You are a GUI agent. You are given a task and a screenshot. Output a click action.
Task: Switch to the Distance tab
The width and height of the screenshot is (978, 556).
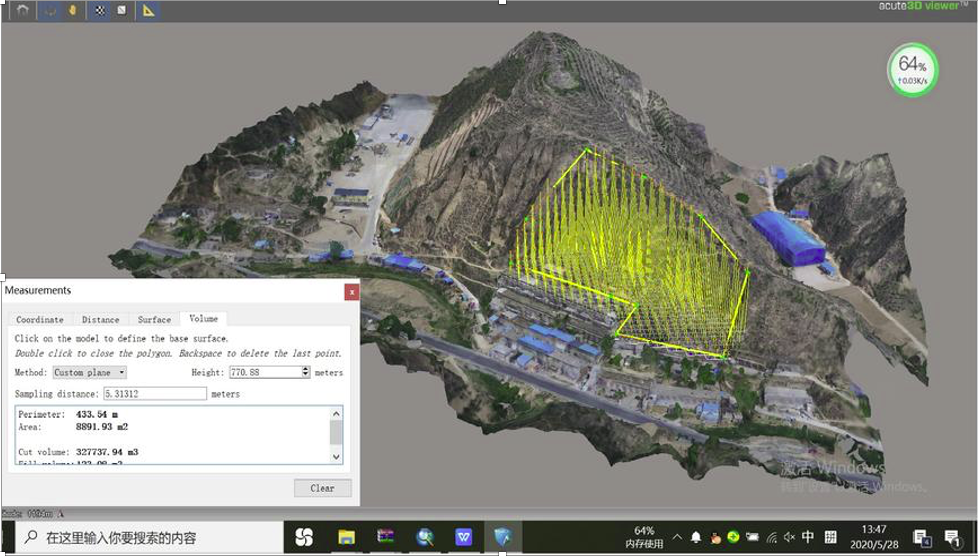coord(100,319)
